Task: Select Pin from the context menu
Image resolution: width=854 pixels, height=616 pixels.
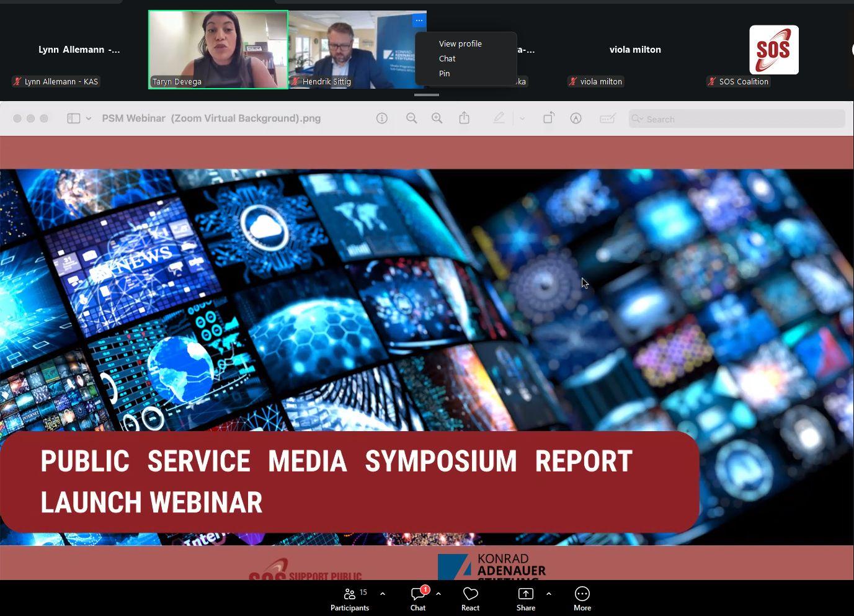Action: tap(444, 73)
